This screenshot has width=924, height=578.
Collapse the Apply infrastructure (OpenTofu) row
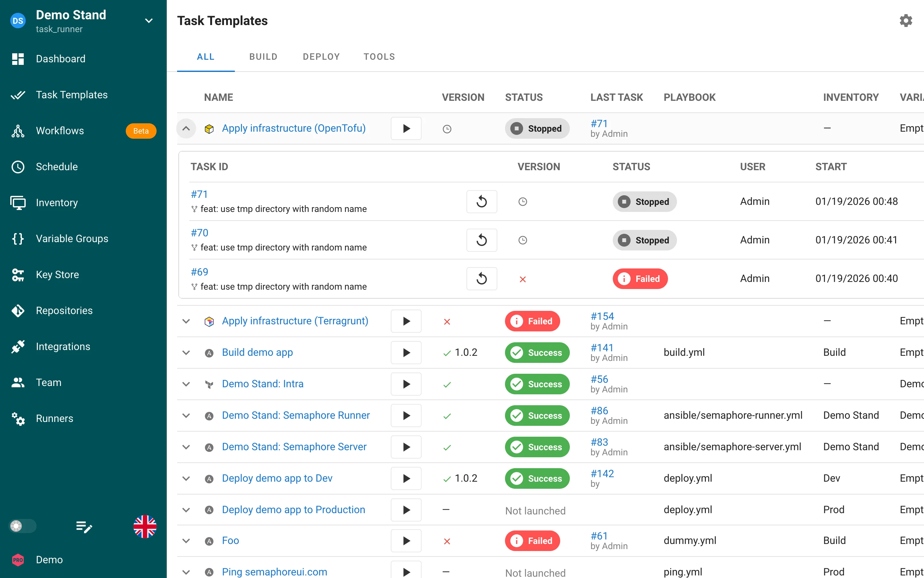click(186, 128)
